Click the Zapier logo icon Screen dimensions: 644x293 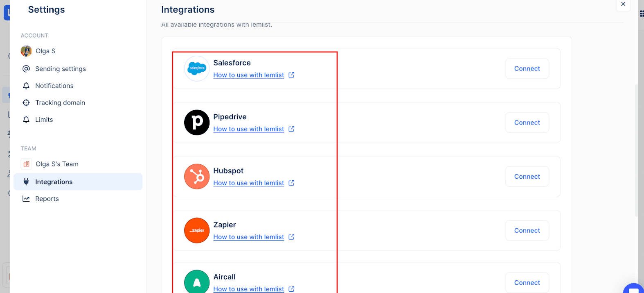tap(197, 230)
